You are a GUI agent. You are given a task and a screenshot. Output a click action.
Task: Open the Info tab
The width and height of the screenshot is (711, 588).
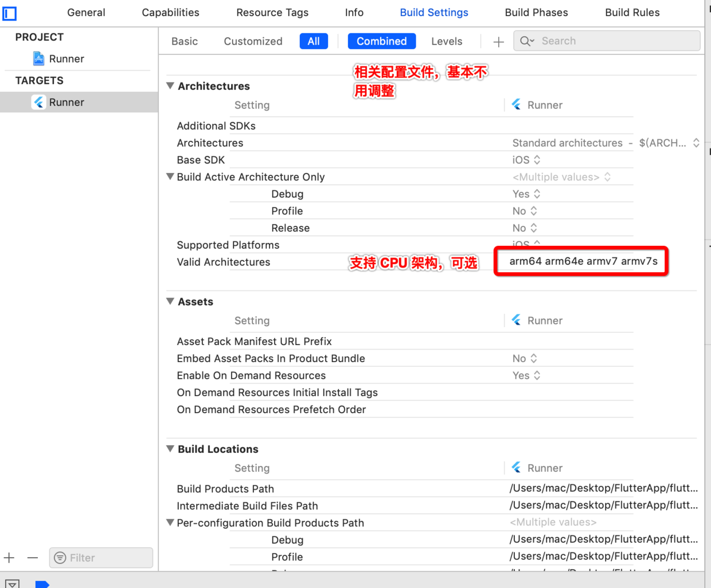pyautogui.click(x=354, y=13)
